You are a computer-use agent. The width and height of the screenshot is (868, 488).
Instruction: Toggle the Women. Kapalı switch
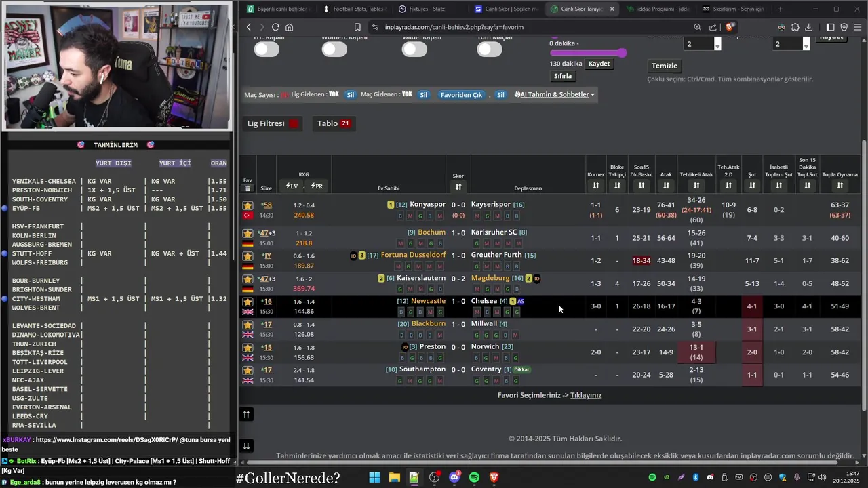click(334, 49)
